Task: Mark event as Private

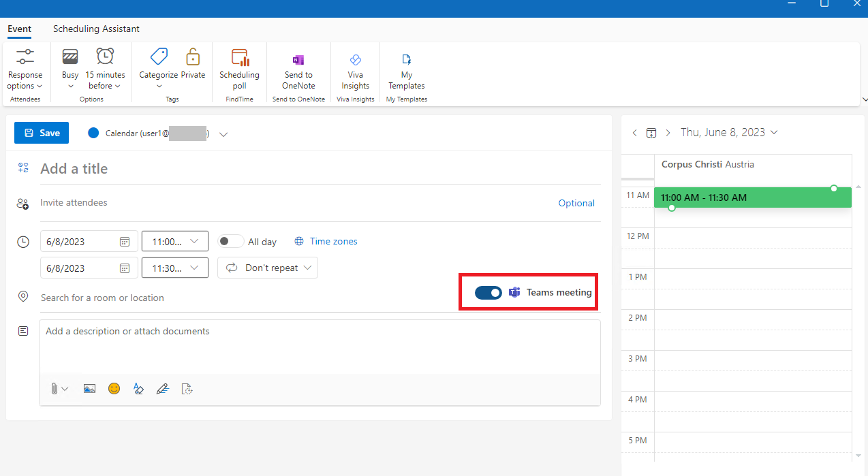Action: (193, 64)
